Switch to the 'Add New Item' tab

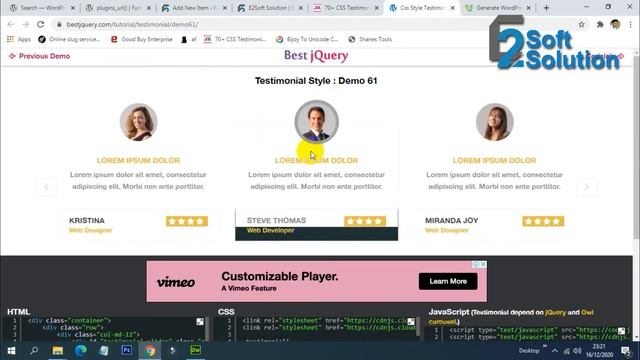coord(193,8)
